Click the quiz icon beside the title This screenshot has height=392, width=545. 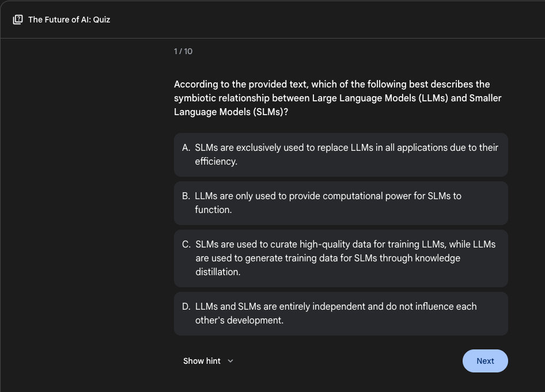click(18, 20)
